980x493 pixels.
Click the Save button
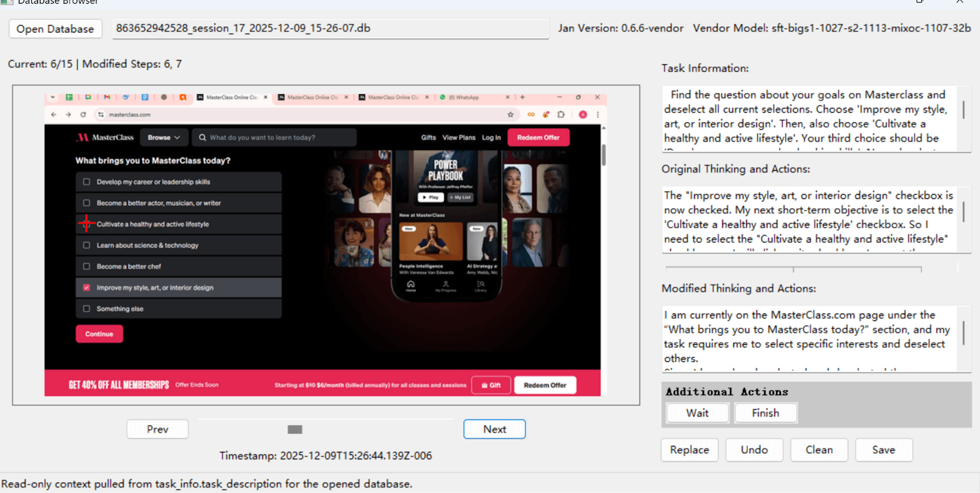pos(884,450)
